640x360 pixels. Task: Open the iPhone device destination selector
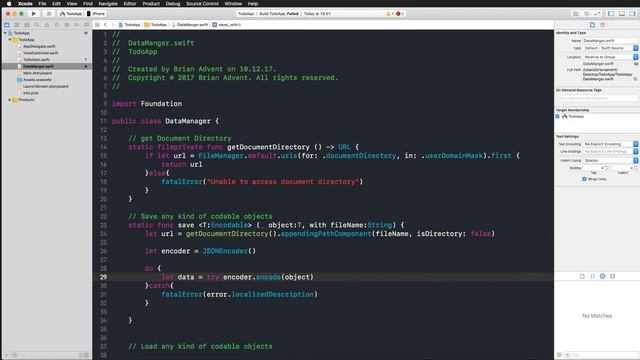click(x=96, y=13)
